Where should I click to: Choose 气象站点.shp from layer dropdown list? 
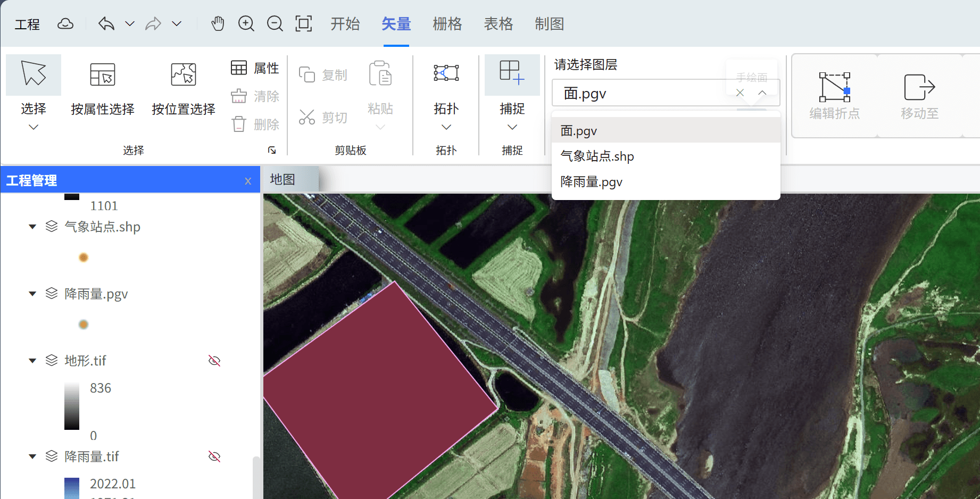point(597,156)
